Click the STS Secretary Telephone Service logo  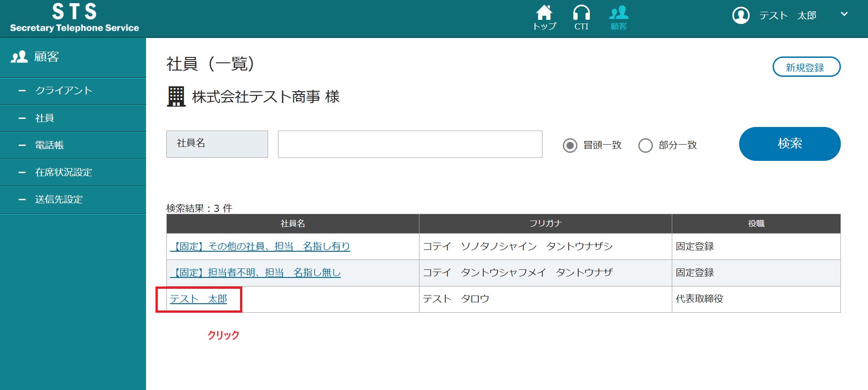pos(75,18)
